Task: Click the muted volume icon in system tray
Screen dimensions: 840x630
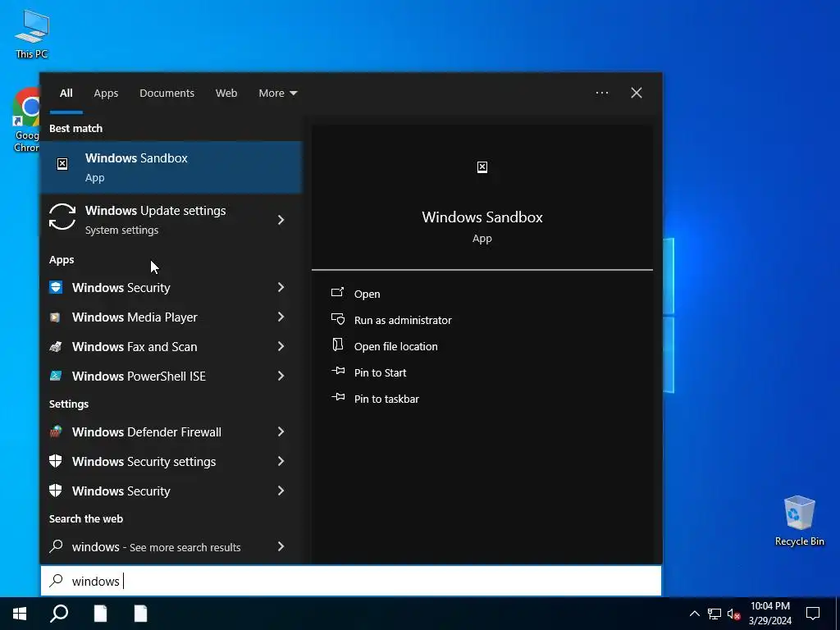Action: click(733, 614)
